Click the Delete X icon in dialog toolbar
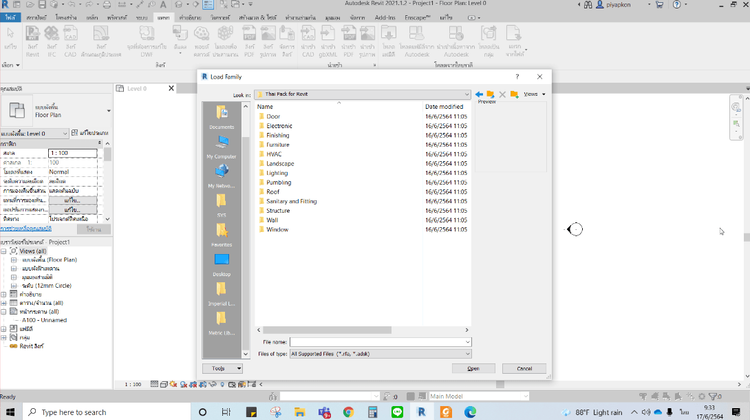Screen dimensions: 750x420 click(502, 94)
